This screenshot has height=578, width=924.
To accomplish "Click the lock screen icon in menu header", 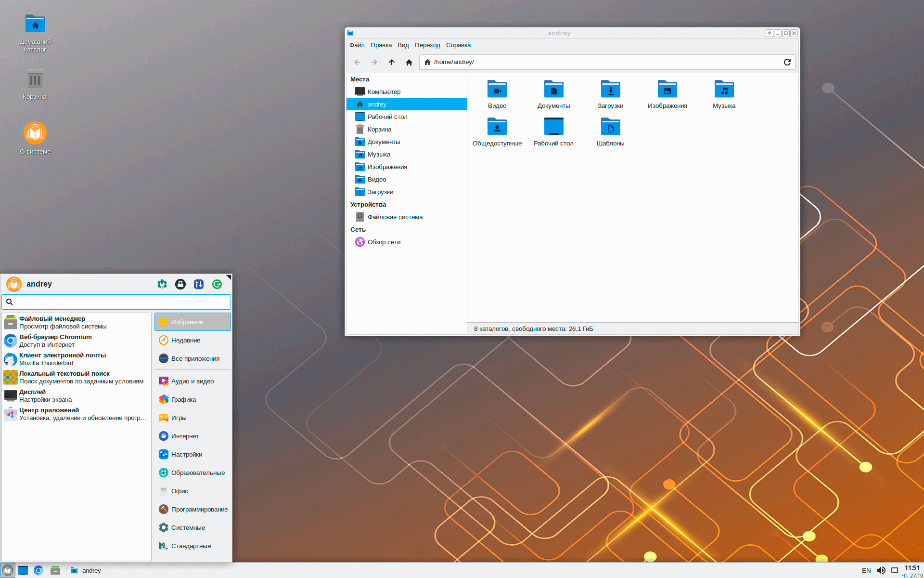I will (x=180, y=284).
